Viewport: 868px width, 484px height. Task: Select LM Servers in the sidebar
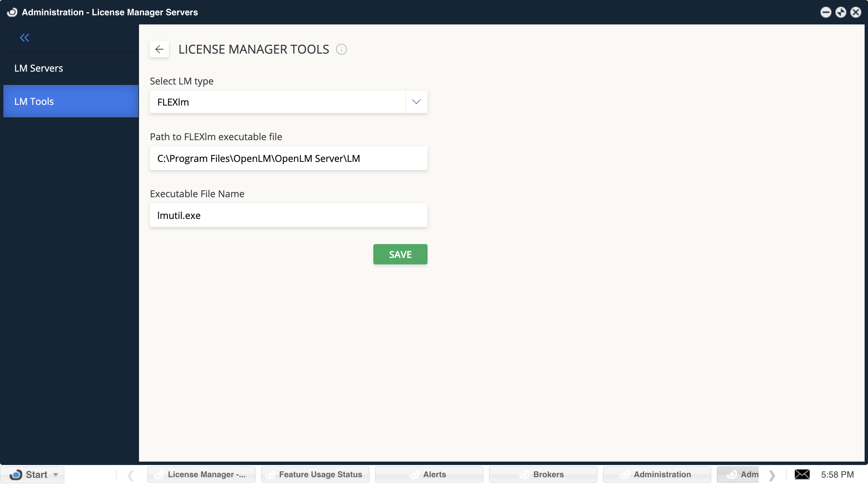tap(38, 68)
